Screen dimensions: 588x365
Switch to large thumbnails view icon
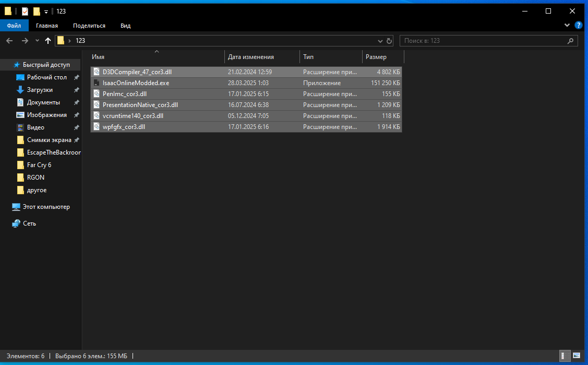(x=577, y=356)
